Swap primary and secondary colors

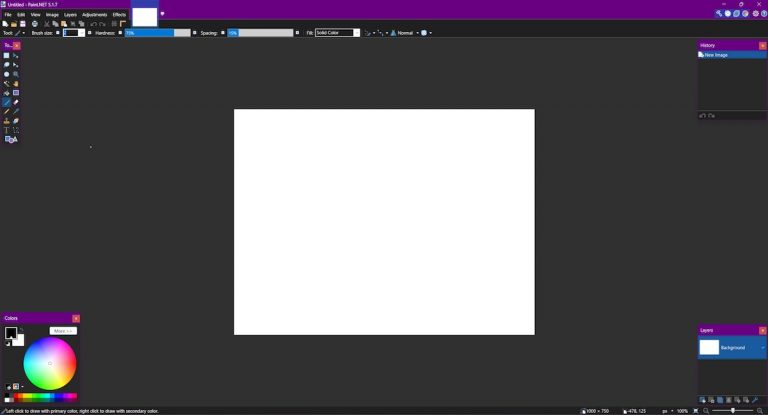tap(22, 328)
